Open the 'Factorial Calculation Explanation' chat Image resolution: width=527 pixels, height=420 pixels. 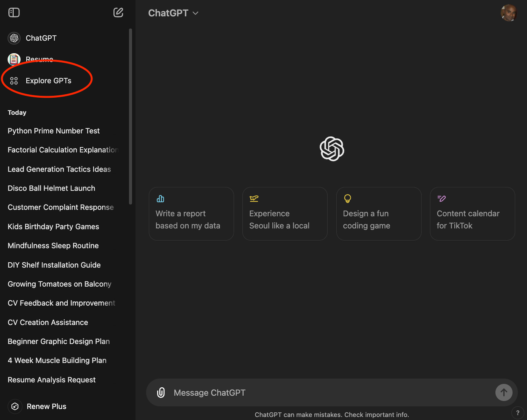(63, 150)
